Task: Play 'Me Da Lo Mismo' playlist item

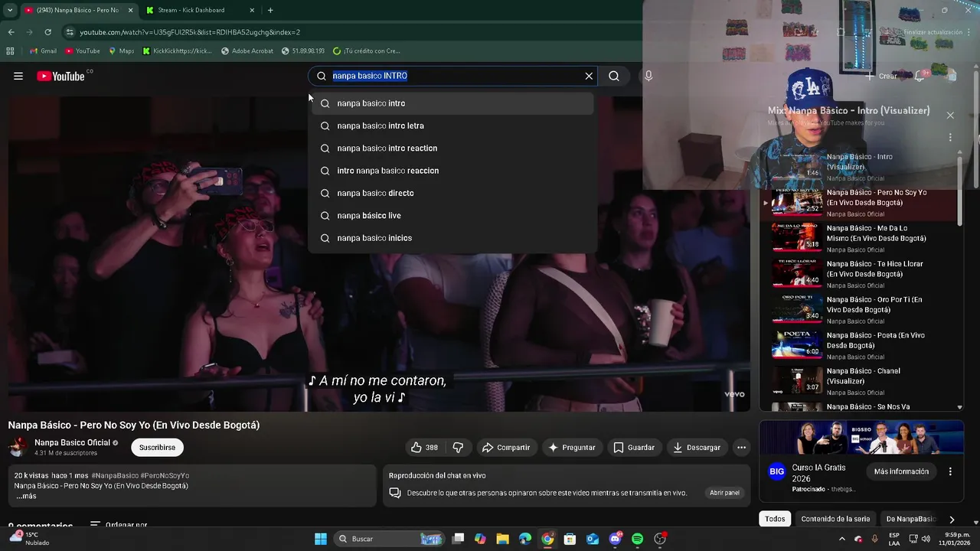Action: click(859, 238)
